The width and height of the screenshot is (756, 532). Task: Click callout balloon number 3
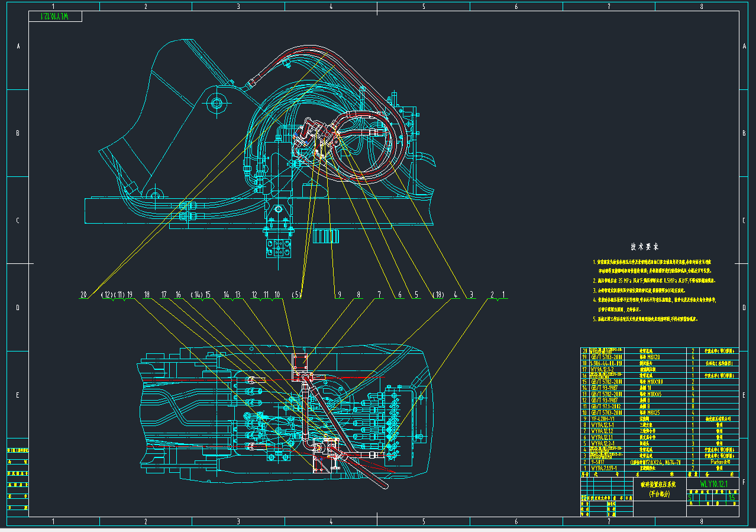pyautogui.click(x=471, y=295)
